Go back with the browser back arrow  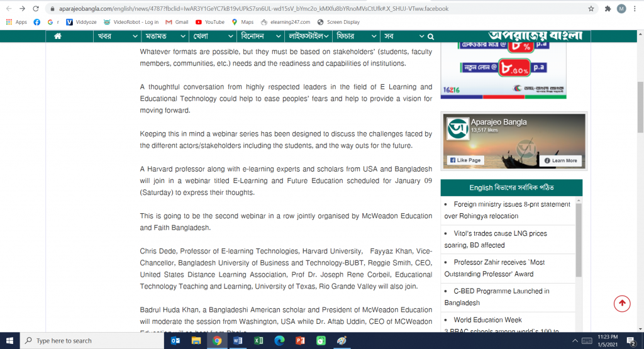(x=9, y=9)
